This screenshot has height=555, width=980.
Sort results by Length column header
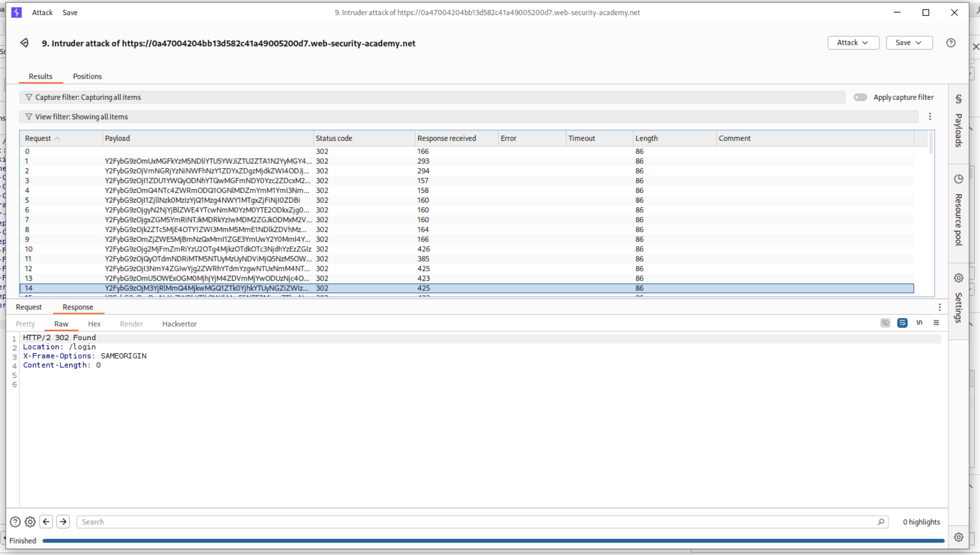(x=646, y=138)
